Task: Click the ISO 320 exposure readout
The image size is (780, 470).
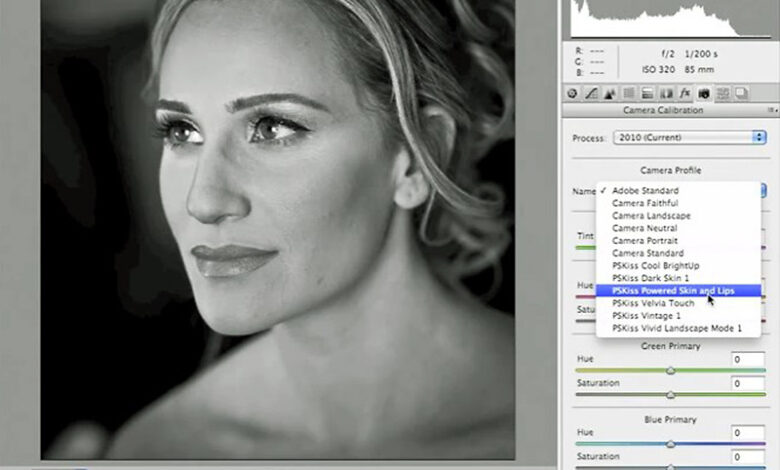Action: [x=658, y=70]
